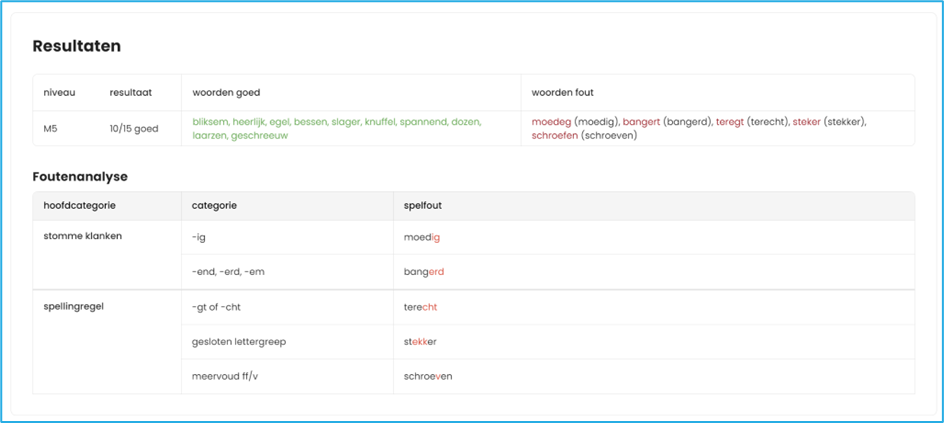
Task: Click the Foutenanalyse heading
Action: pyautogui.click(x=80, y=176)
